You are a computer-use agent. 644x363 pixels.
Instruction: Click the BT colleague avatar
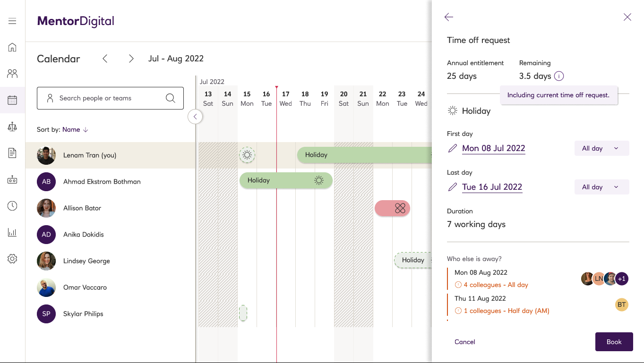coord(622,304)
